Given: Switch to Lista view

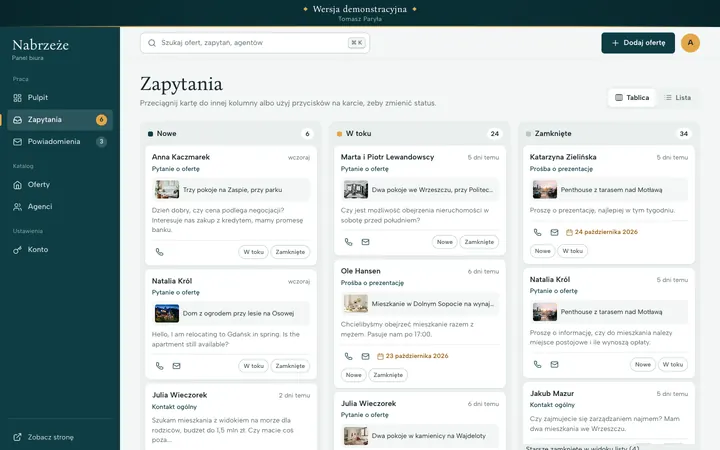Looking at the screenshot, I should pyautogui.click(x=677, y=97).
